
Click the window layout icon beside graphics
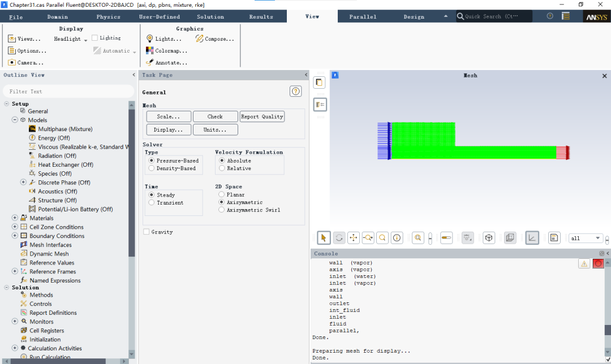320,105
